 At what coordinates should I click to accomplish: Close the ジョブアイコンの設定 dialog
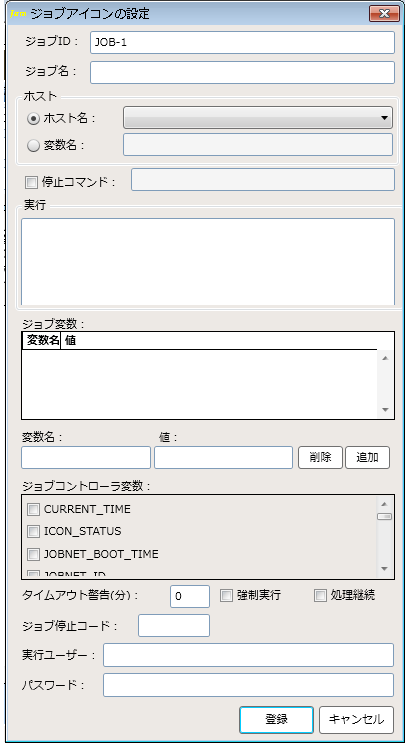click(x=385, y=13)
